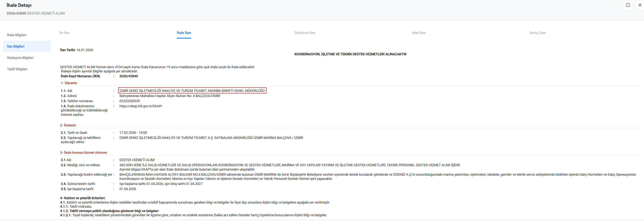
Task: Click the '2- İhalenin' section heading
Action: pos(68,125)
